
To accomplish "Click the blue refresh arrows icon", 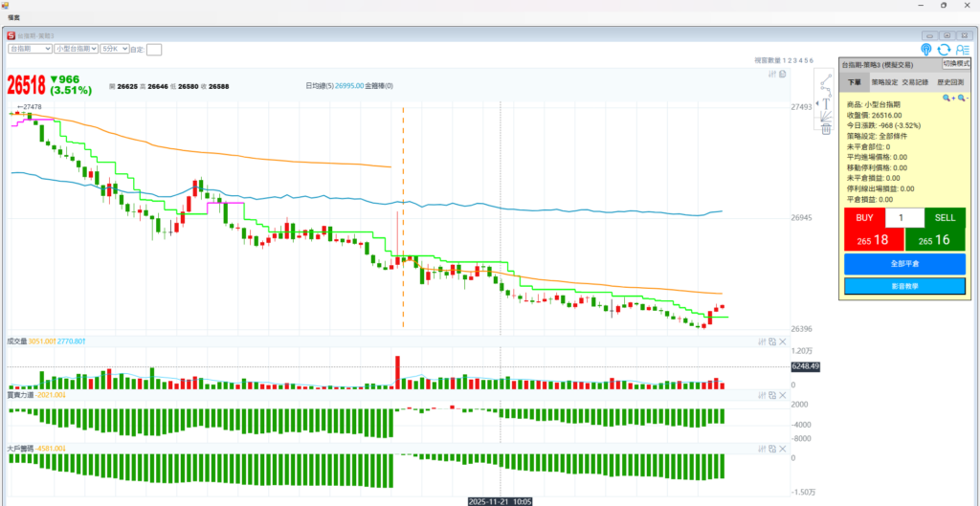I will (x=944, y=49).
